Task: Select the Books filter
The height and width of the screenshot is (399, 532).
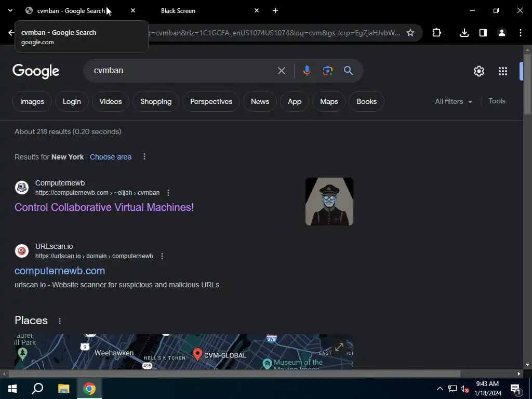Action: (366, 101)
